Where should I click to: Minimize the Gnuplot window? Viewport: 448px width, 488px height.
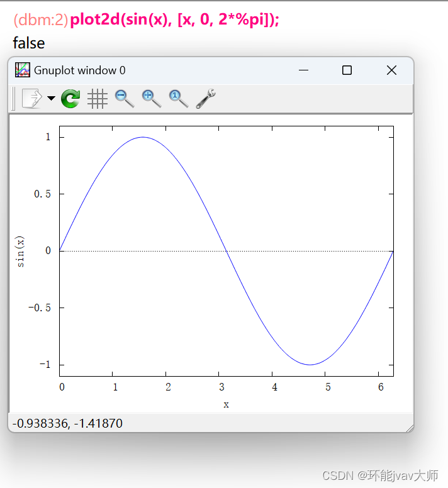303,70
